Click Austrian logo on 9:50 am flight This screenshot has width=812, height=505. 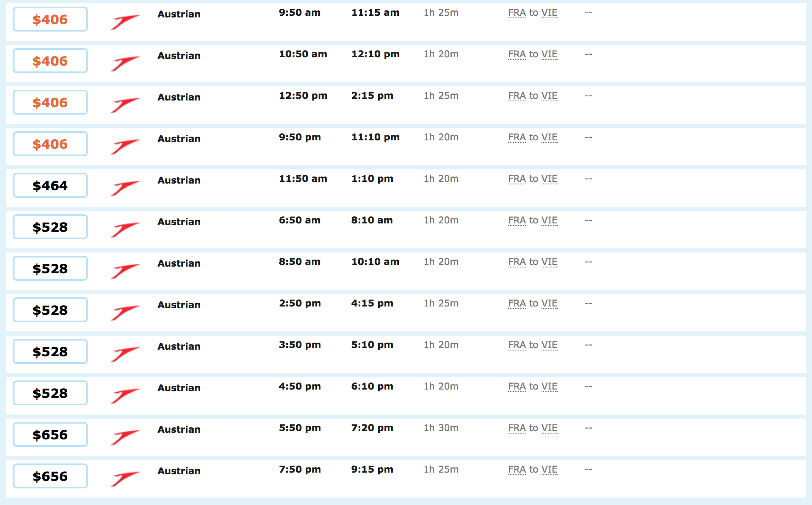coord(125,22)
